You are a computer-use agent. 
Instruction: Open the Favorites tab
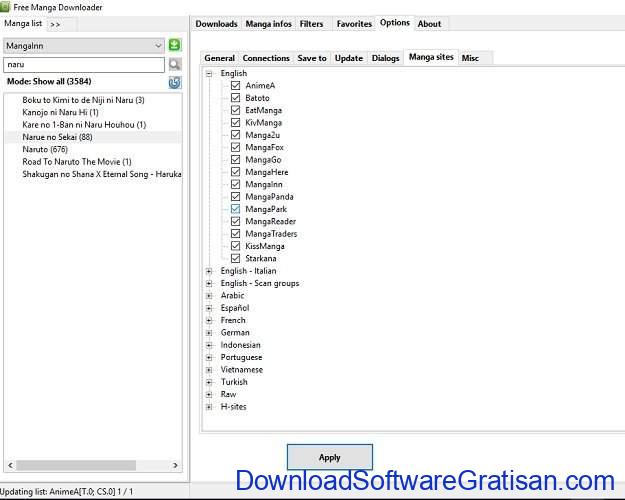(x=354, y=24)
